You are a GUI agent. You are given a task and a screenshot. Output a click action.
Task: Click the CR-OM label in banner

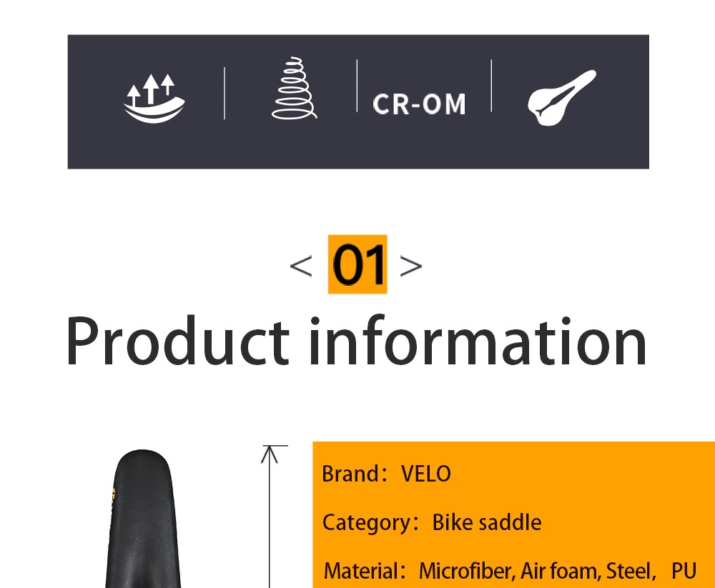click(419, 104)
